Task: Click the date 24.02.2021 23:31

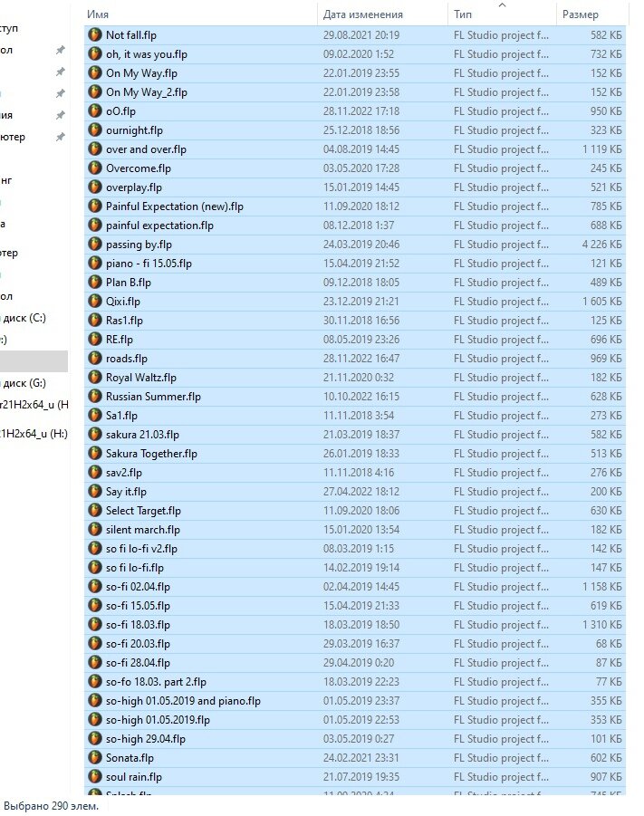Action: 361,758
